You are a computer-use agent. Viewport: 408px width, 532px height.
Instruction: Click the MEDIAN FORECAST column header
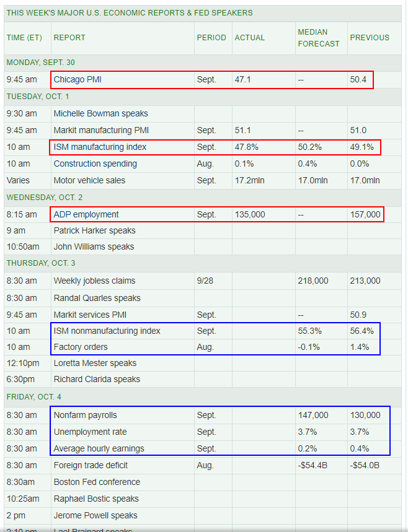[x=319, y=38]
